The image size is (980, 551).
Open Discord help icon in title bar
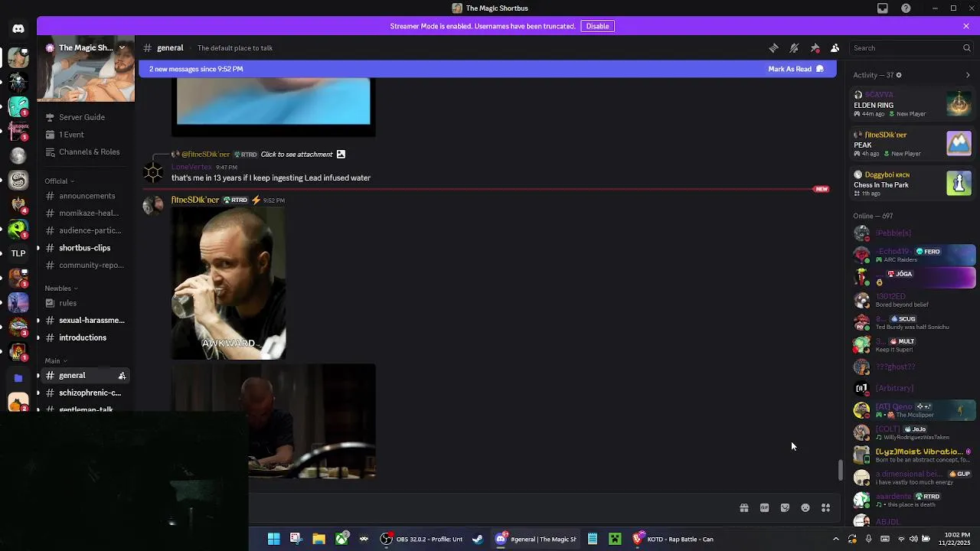(x=906, y=8)
